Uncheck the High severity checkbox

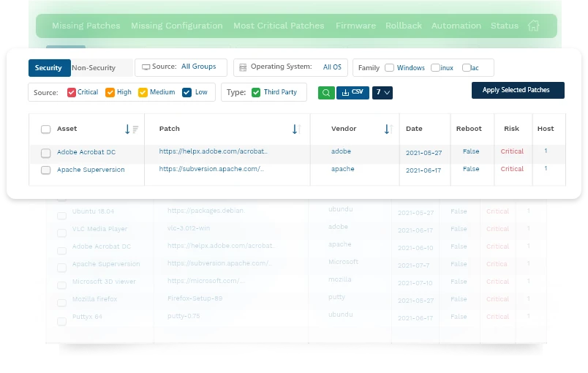[x=110, y=93]
